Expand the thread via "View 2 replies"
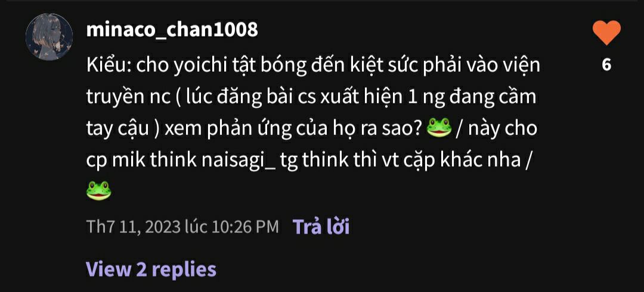The image size is (644, 292). 151,269
